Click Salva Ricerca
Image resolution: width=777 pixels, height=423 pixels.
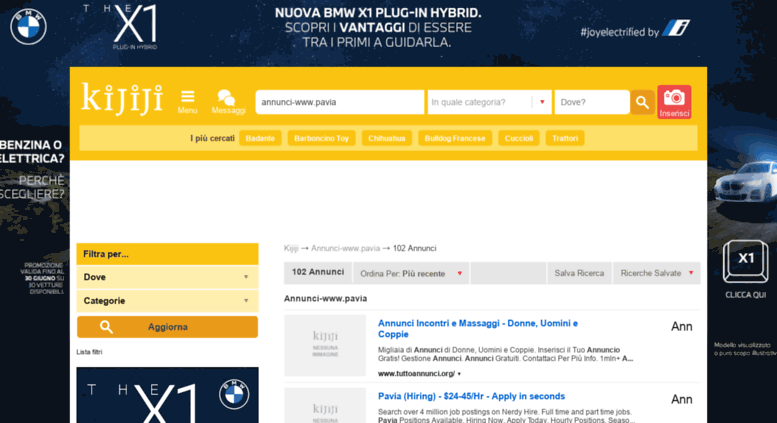[579, 273]
